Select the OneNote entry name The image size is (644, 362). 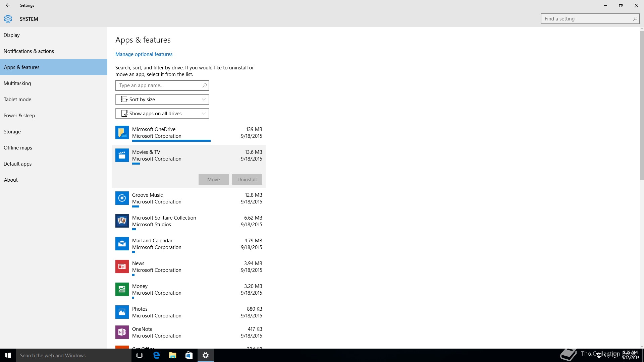coord(142,329)
